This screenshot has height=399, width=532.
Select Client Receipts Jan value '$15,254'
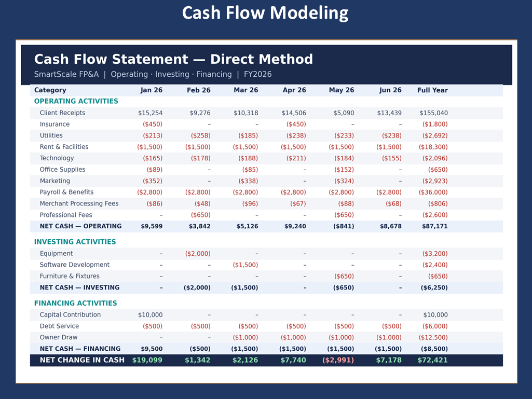pyautogui.click(x=151, y=113)
